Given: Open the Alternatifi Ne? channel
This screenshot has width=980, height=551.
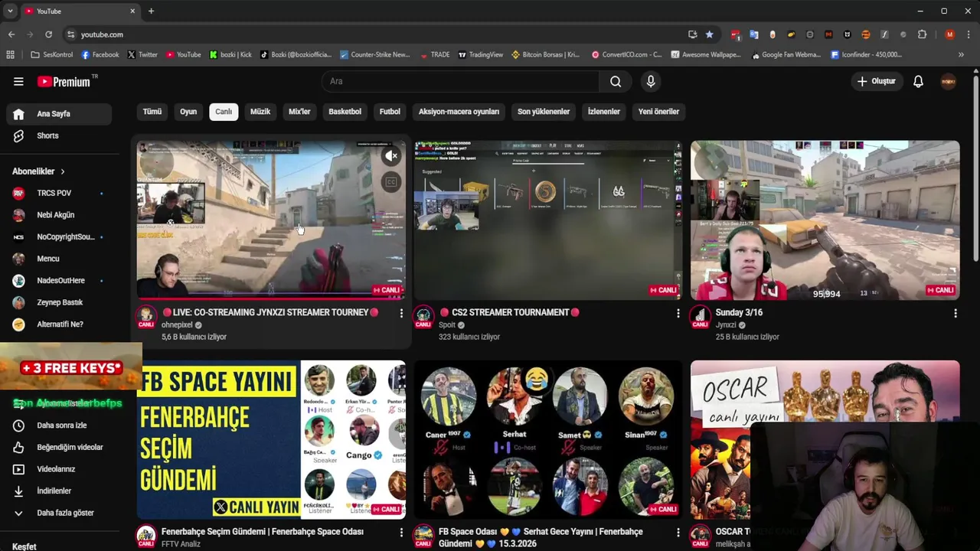Looking at the screenshot, I should pos(59,324).
